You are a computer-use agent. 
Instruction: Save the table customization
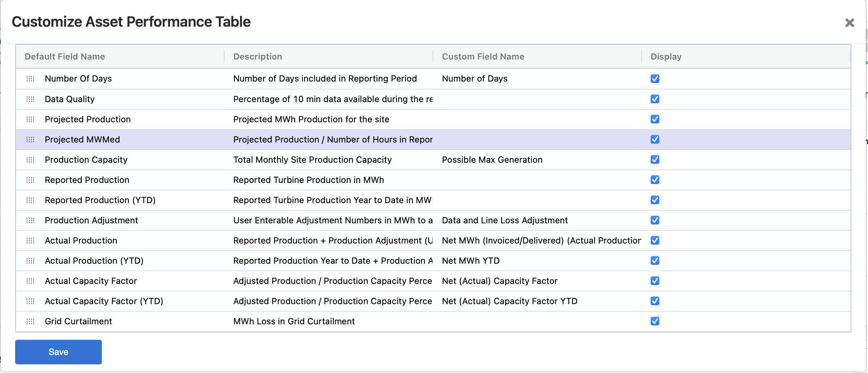(58, 352)
